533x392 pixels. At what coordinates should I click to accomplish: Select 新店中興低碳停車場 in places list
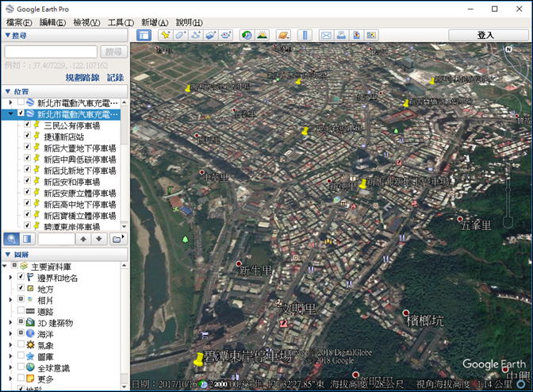tap(80, 159)
